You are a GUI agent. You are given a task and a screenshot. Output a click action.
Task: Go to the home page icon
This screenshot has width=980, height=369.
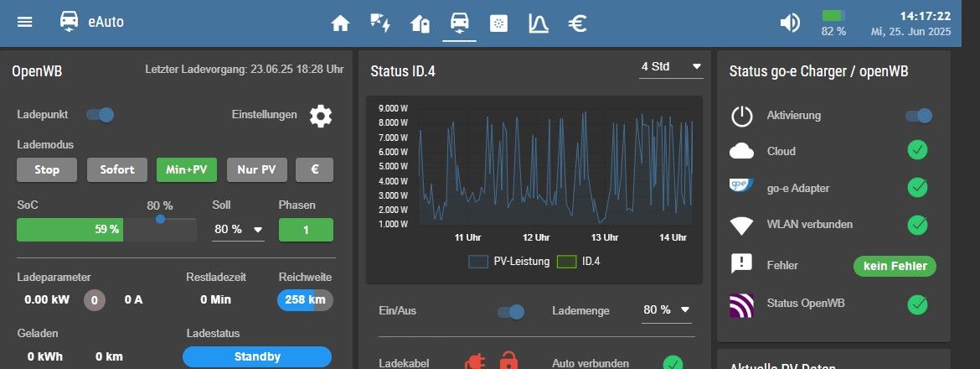(340, 23)
